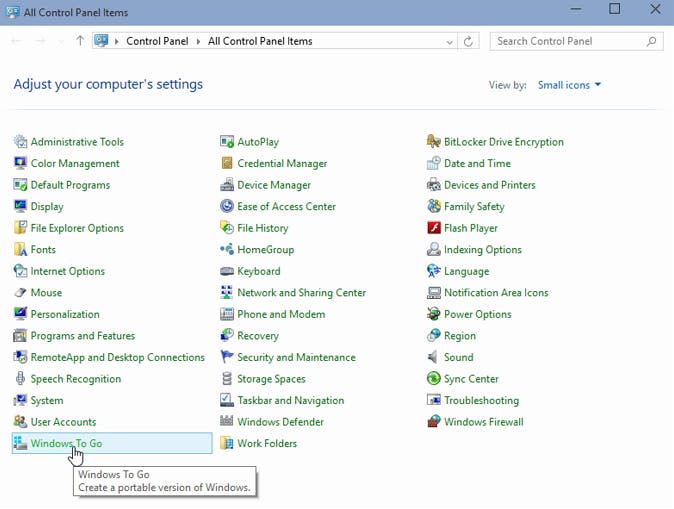Click the Windows Defender wall icon
This screenshot has width=674, height=509.
click(227, 421)
